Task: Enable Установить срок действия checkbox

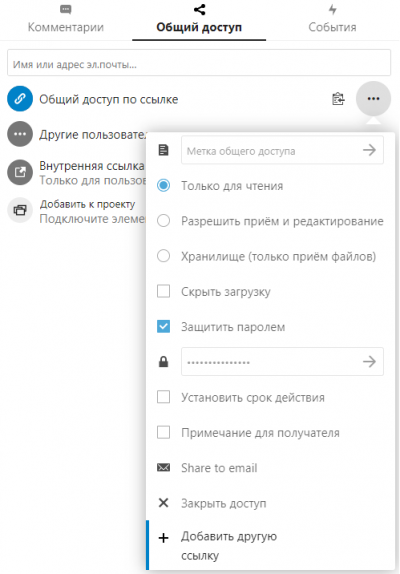Action: point(163,397)
